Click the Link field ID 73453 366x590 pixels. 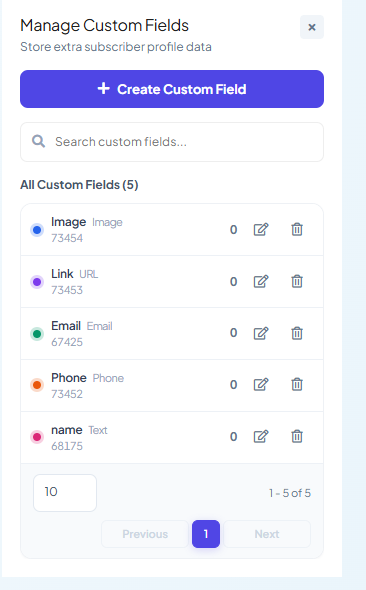(x=67, y=290)
